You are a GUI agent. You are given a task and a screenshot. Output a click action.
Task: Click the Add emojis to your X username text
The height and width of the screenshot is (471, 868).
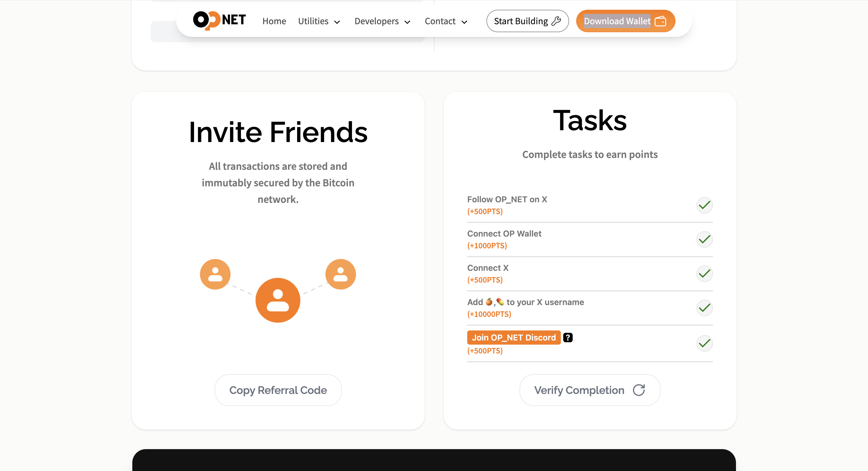click(525, 302)
